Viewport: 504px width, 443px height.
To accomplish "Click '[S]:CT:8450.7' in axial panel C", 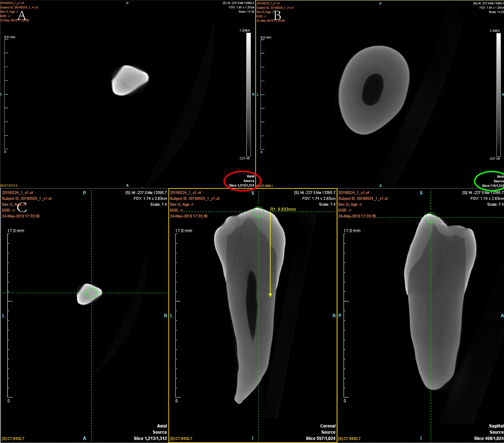I will [13, 438].
